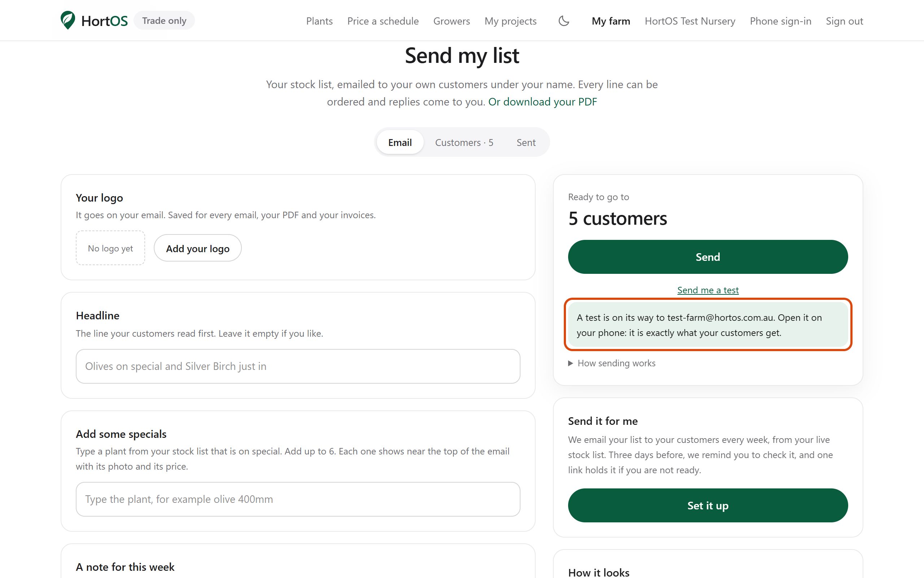
Task: Click the HortOS leaf logo icon
Action: click(68, 20)
